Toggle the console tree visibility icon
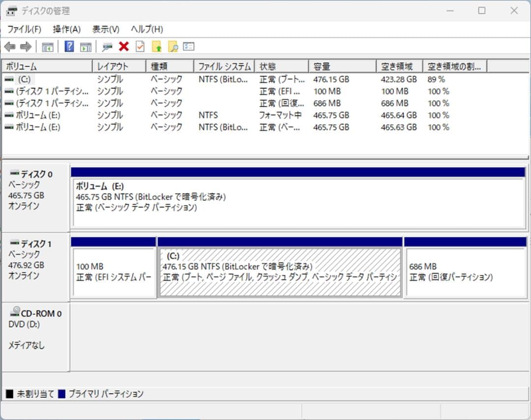This screenshot has height=420, width=531. pos(48,46)
